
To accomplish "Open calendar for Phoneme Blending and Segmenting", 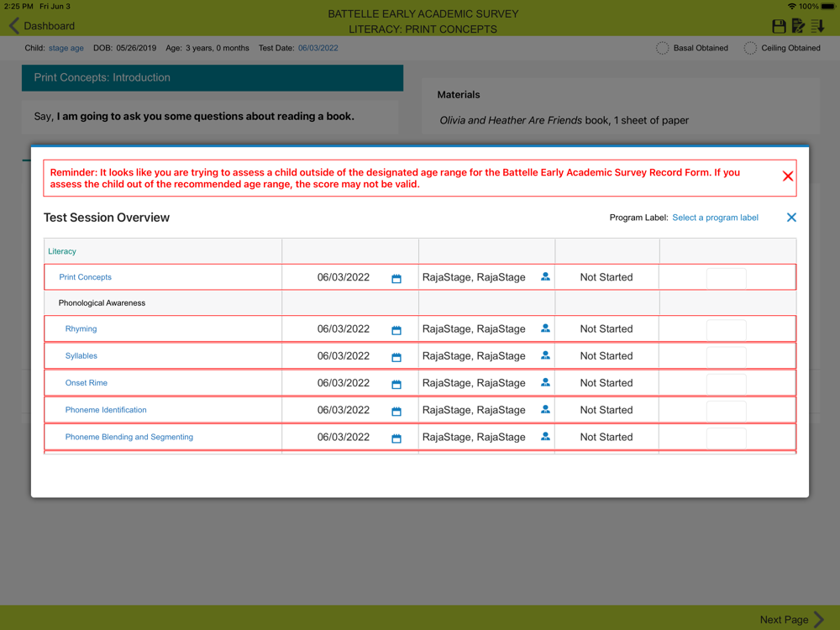I will (x=396, y=438).
